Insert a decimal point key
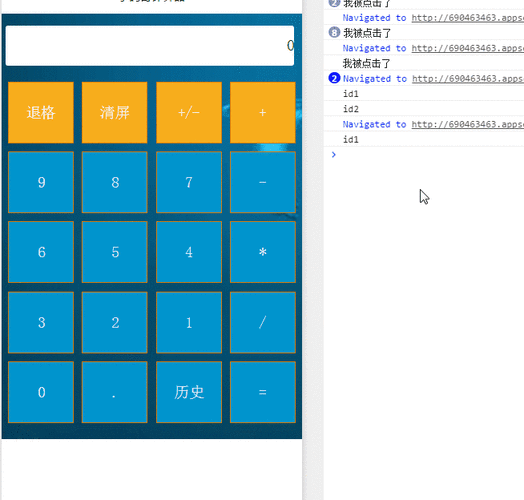This screenshot has width=524, height=500. coord(115,392)
